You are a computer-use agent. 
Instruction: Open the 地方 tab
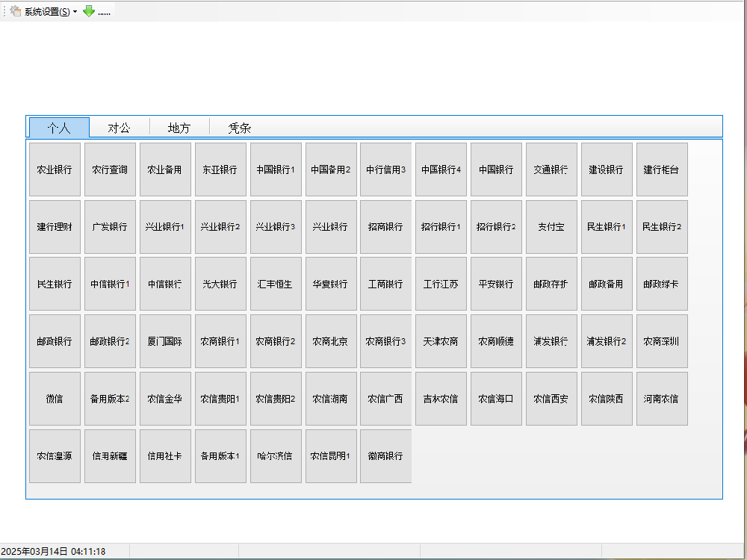coord(179,128)
